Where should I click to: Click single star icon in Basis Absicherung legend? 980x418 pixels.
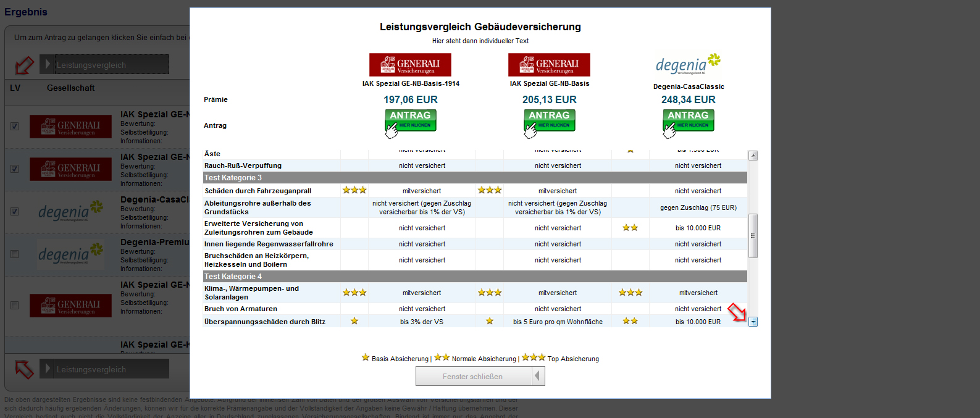366,357
